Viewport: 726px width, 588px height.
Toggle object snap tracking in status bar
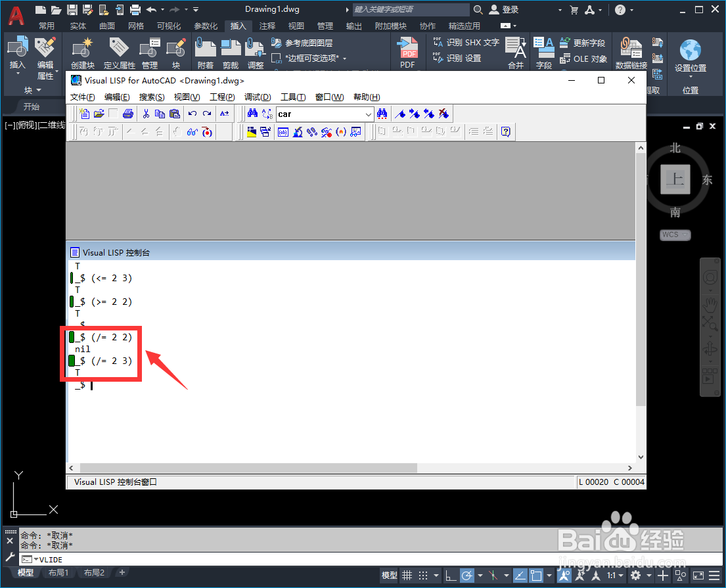520,576
